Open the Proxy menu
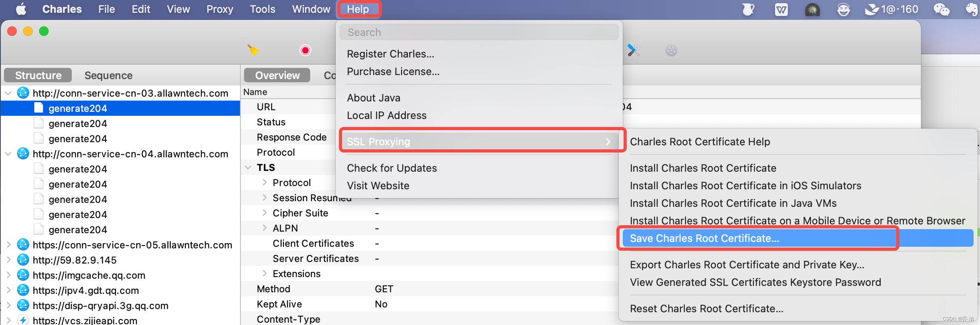This screenshot has width=980, height=325. click(220, 9)
